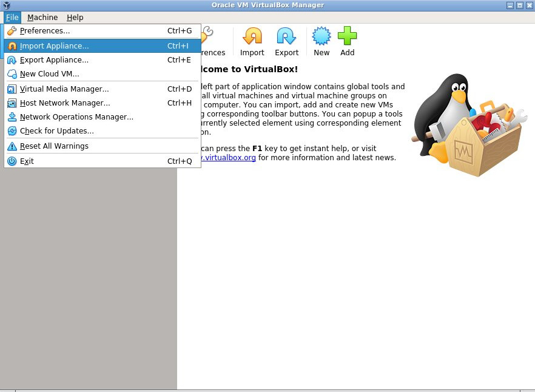Click the Import toolbar label
The image size is (535, 392).
(252, 53)
